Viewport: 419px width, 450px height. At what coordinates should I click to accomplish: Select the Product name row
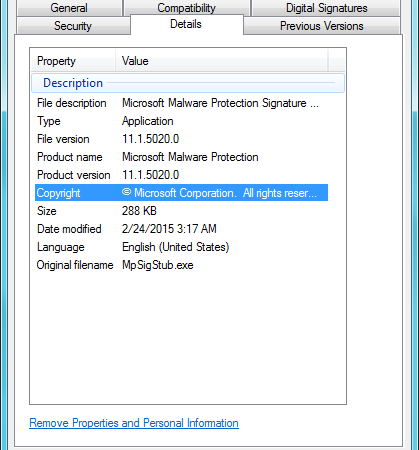(181, 157)
